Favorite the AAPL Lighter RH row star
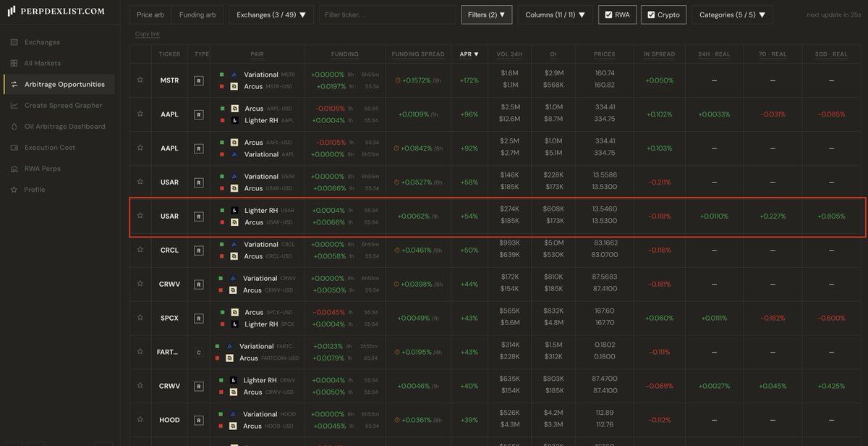868x446 pixels. pos(140,114)
